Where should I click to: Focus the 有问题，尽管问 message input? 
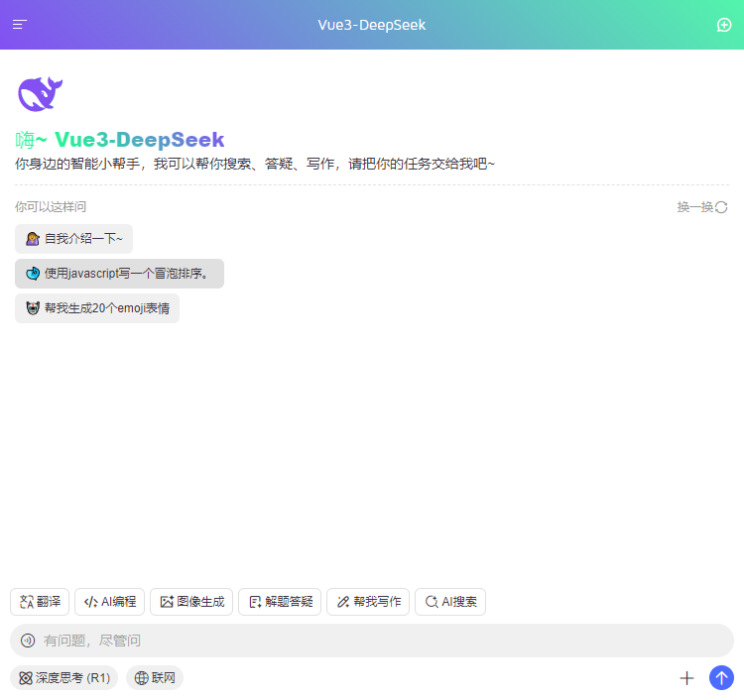(x=372, y=641)
